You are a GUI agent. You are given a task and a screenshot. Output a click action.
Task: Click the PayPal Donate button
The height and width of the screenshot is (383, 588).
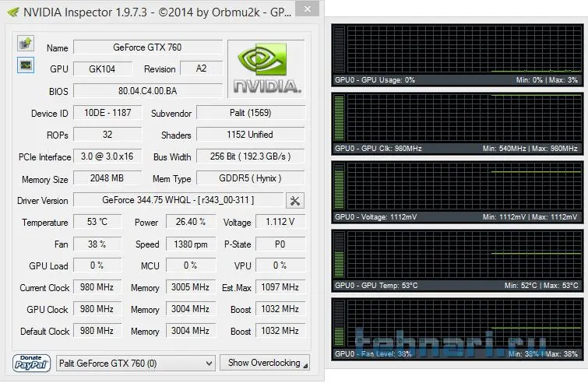(31, 363)
